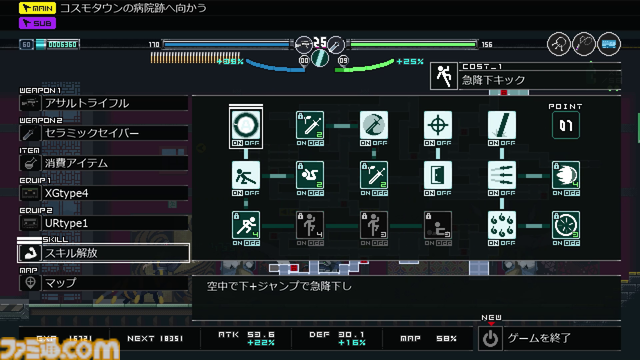This screenshot has width=640, height=360.
Task: Open the XGtype4 equipment slot
Action: coord(104,193)
